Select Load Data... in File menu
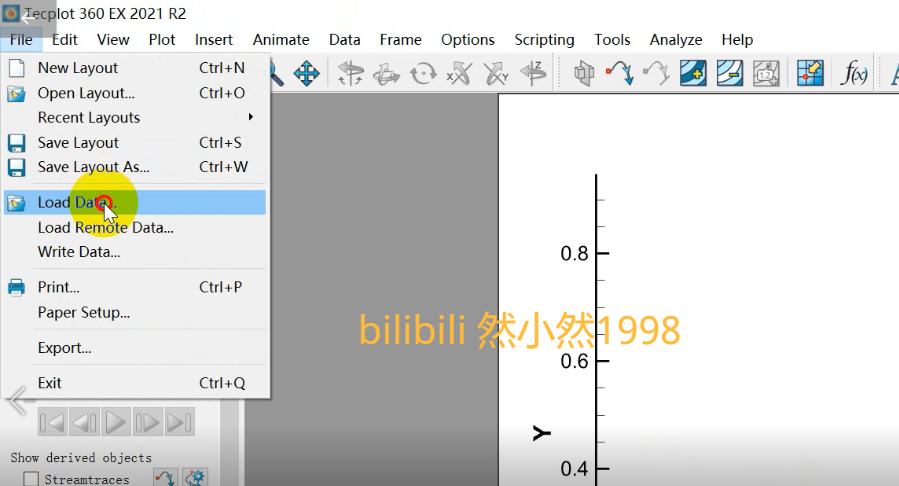 coord(135,202)
